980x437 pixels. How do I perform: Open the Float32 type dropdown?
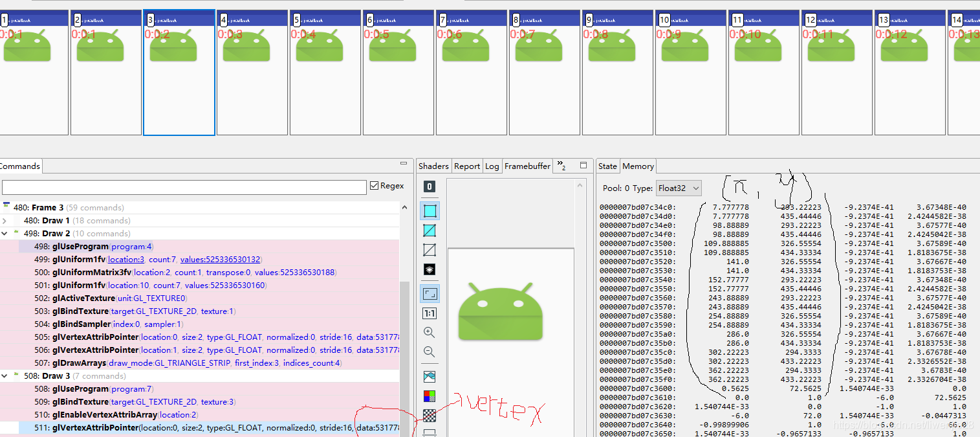[679, 188]
